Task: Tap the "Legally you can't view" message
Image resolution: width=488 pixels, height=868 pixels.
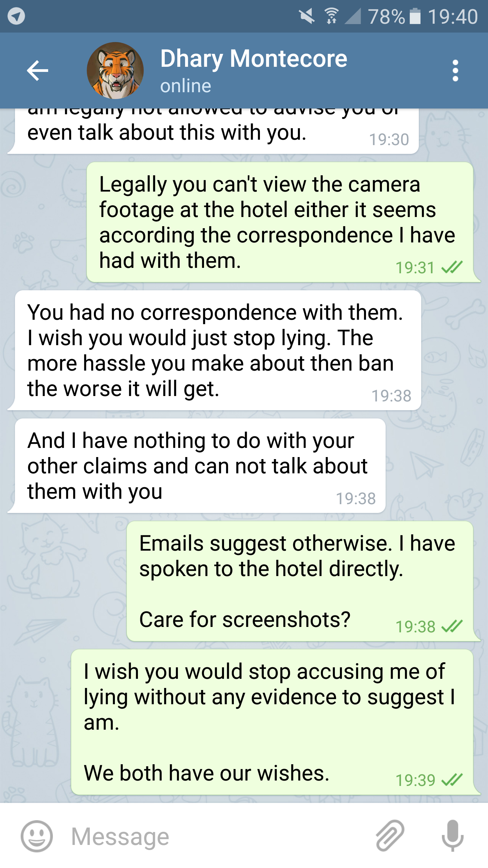Action: 279,222
